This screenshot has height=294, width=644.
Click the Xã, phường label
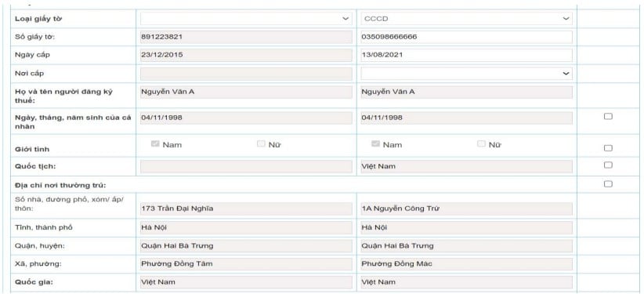point(38,264)
